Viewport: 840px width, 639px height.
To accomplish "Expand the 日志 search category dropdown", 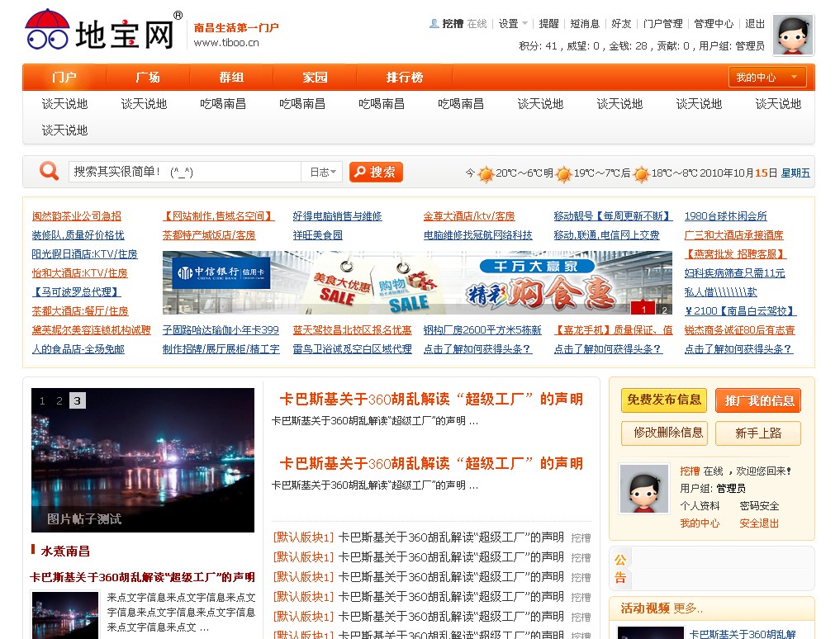I will 322,172.
